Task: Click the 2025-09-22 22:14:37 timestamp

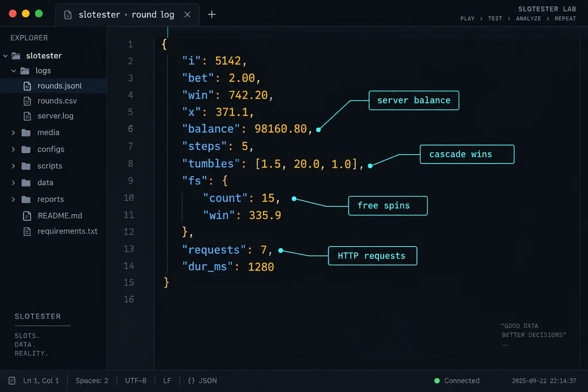Action: click(544, 381)
